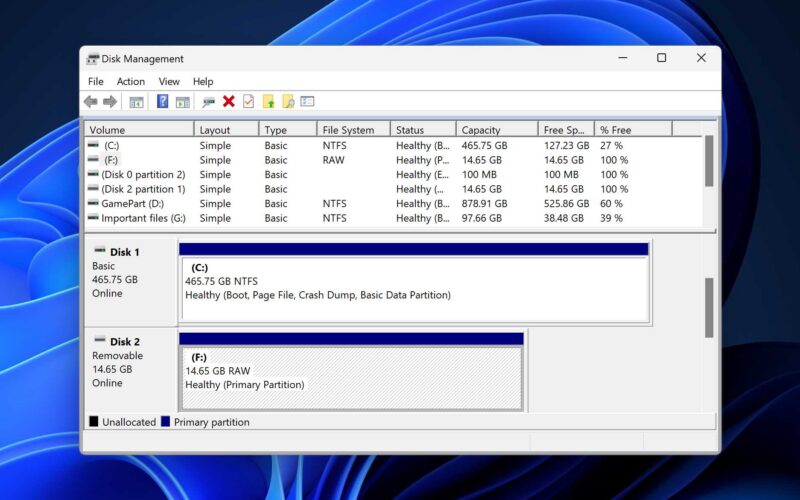Image resolution: width=800 pixels, height=500 pixels.
Task: Sort by the Capacity column header
Action: 497,130
